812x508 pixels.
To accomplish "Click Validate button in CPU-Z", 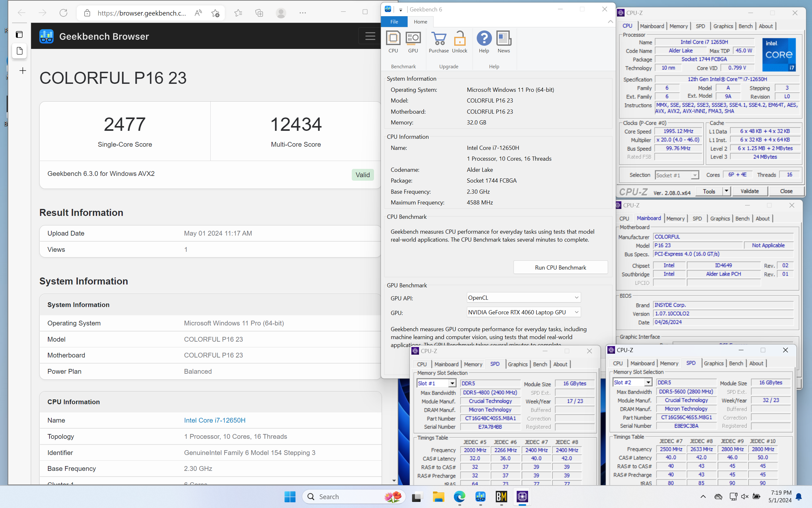I will click(x=750, y=191).
